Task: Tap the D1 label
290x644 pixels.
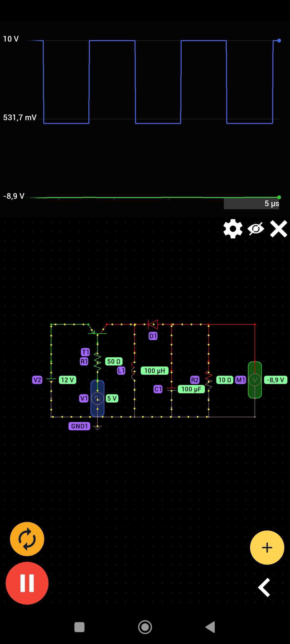Action: (153, 336)
